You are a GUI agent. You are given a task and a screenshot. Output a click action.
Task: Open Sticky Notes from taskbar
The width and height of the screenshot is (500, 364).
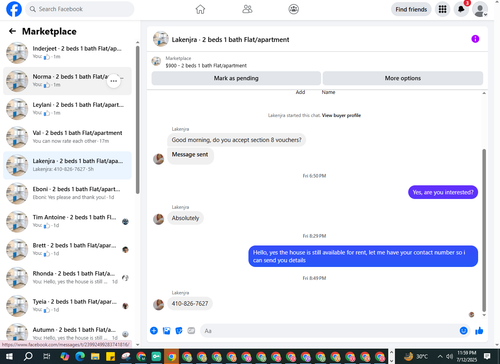click(x=110, y=357)
